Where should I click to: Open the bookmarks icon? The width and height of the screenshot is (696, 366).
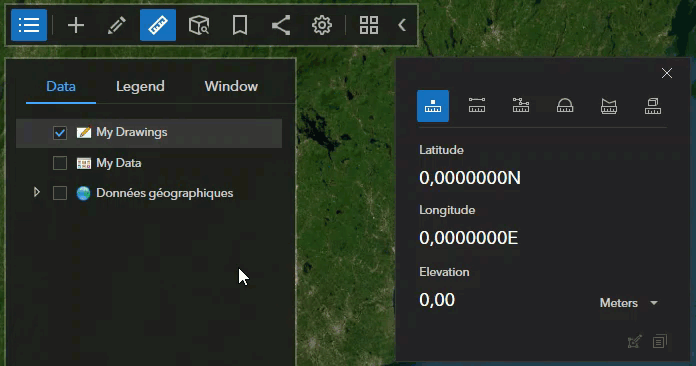(240, 25)
